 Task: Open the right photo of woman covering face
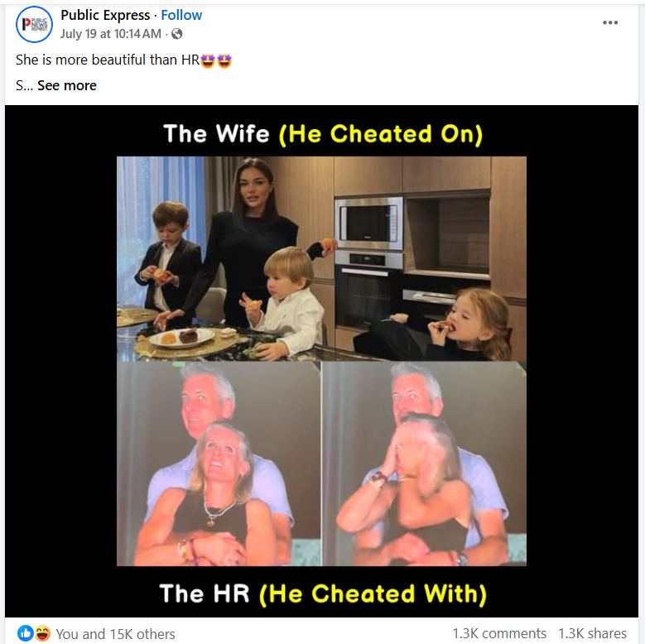[424, 464]
